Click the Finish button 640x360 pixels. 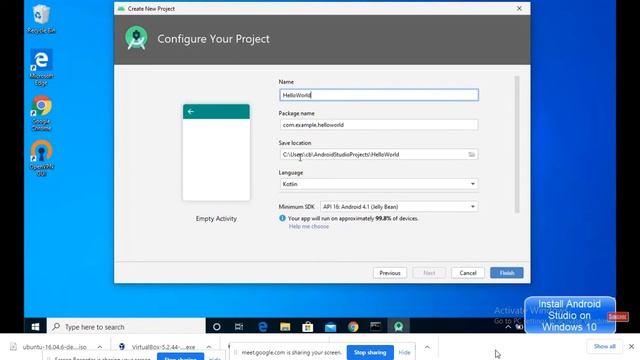click(507, 273)
